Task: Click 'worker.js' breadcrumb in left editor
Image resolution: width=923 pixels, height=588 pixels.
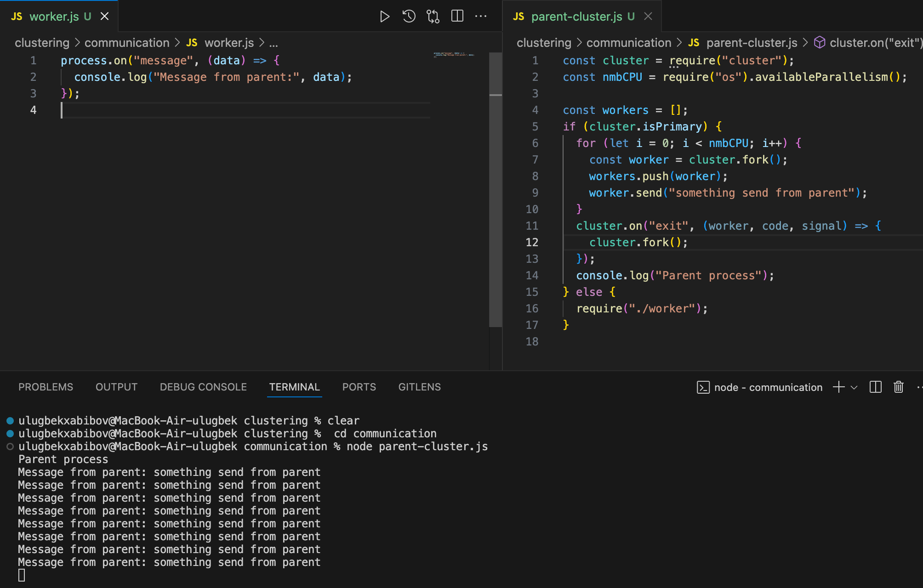Action: (229, 43)
